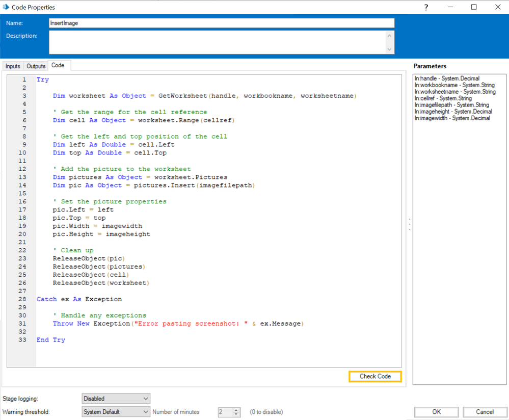
Task: Click the Cancel button
Action: tap(485, 412)
